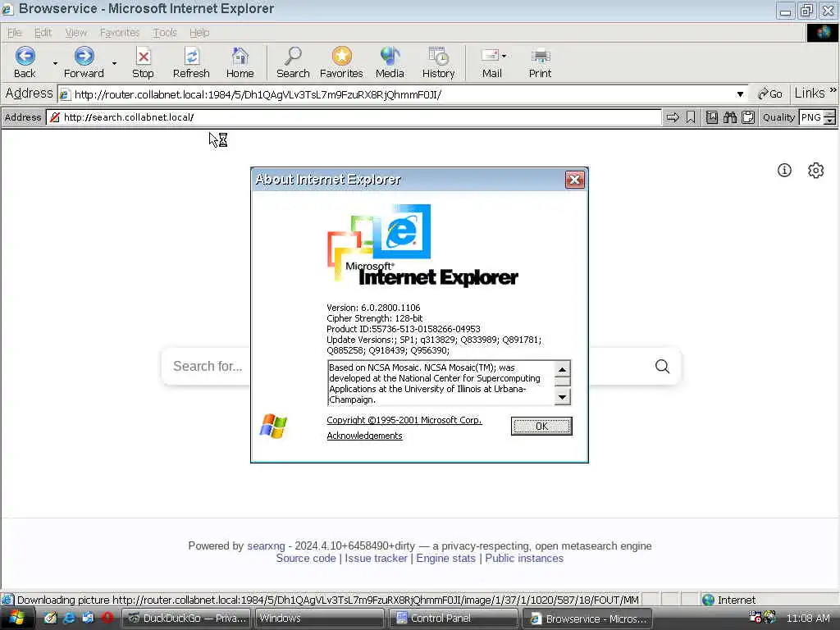Open the SearXNG info page icon
The width and height of the screenshot is (840, 630).
(x=784, y=171)
